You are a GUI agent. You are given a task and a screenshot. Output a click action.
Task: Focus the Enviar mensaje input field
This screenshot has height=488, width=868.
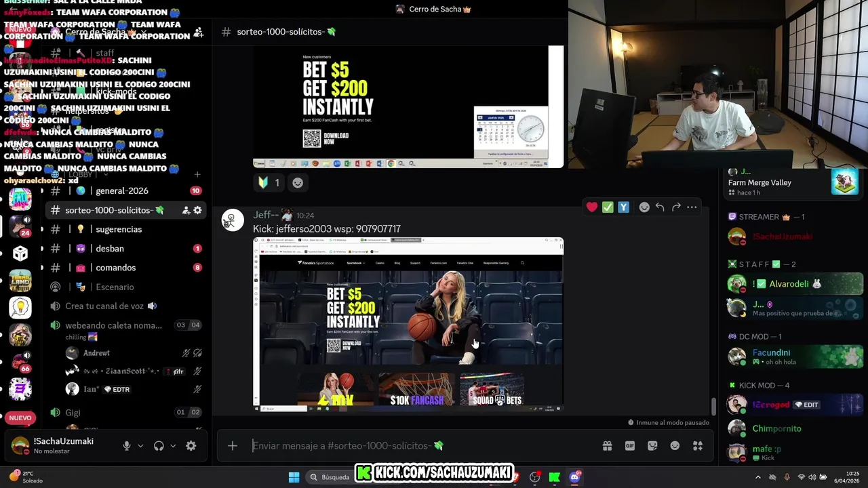[424, 445]
